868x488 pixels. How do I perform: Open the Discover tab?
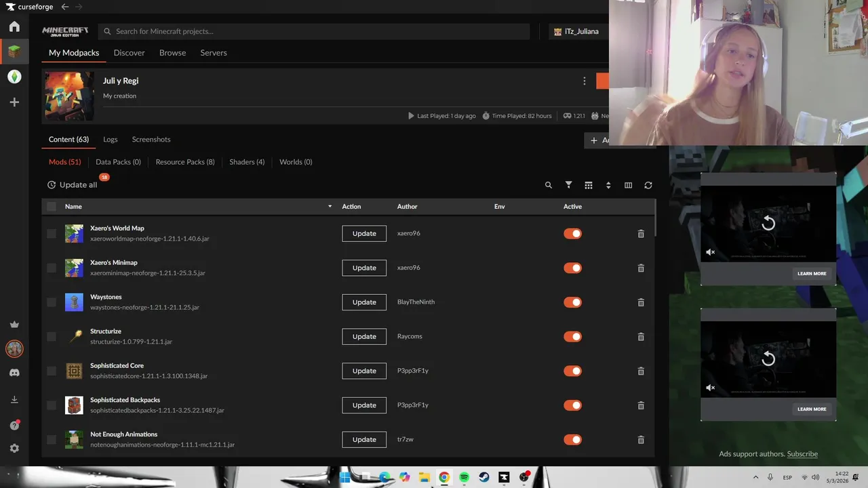click(130, 53)
